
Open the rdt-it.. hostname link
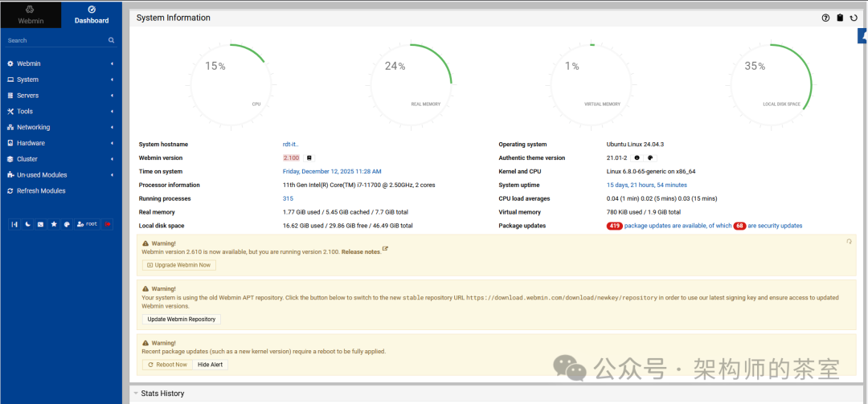tap(291, 145)
